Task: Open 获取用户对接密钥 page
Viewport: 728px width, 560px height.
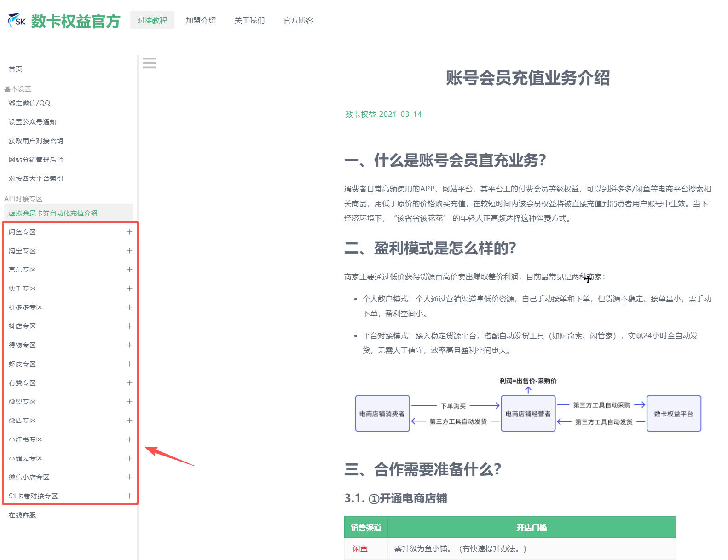Action: [36, 141]
